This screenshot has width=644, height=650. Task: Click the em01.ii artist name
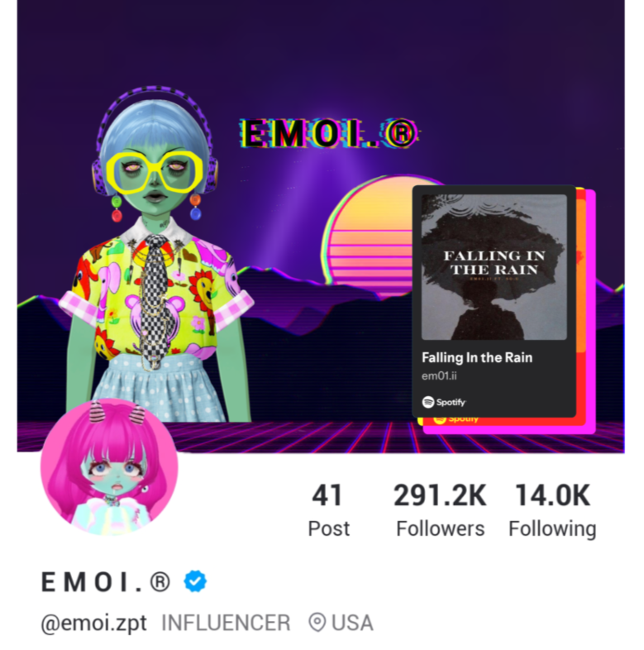tap(439, 376)
